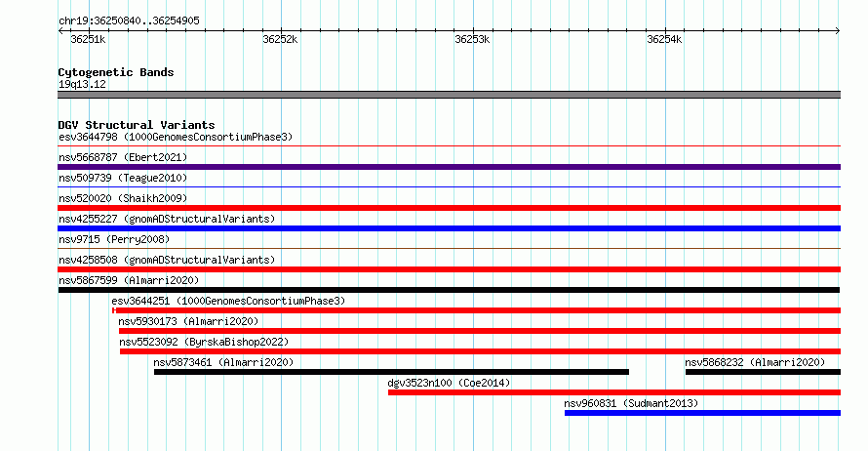Image resolution: width=868 pixels, height=451 pixels.
Task: Open nsv4255227 gnomAD variant label
Action: pos(167,219)
